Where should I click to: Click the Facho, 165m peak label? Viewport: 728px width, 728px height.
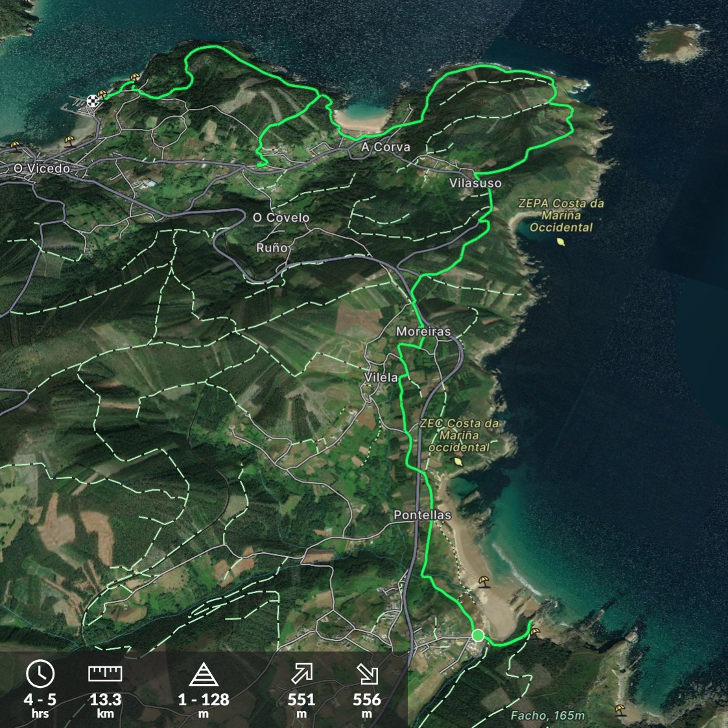click(x=547, y=716)
